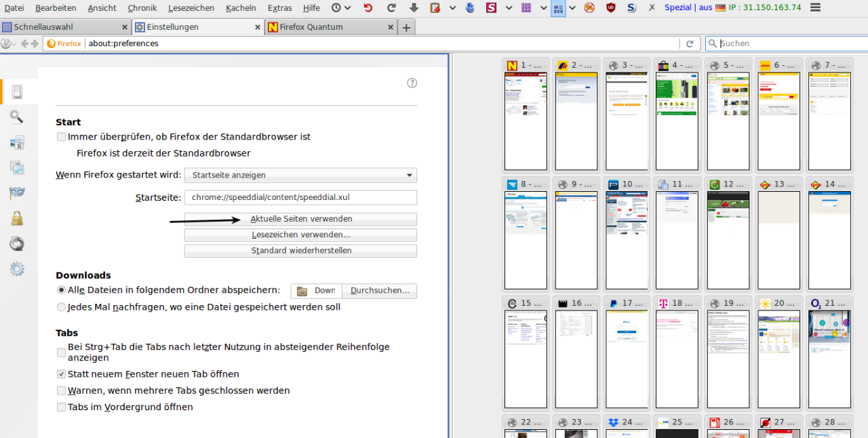
Task: Select 'Alle Dateien in folgendem Ordner abspeichern' radio
Action: (62, 290)
